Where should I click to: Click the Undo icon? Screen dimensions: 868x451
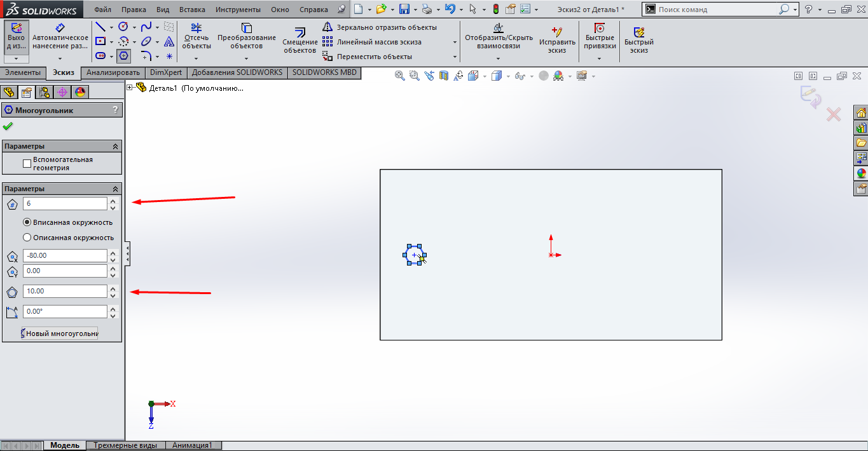point(450,9)
